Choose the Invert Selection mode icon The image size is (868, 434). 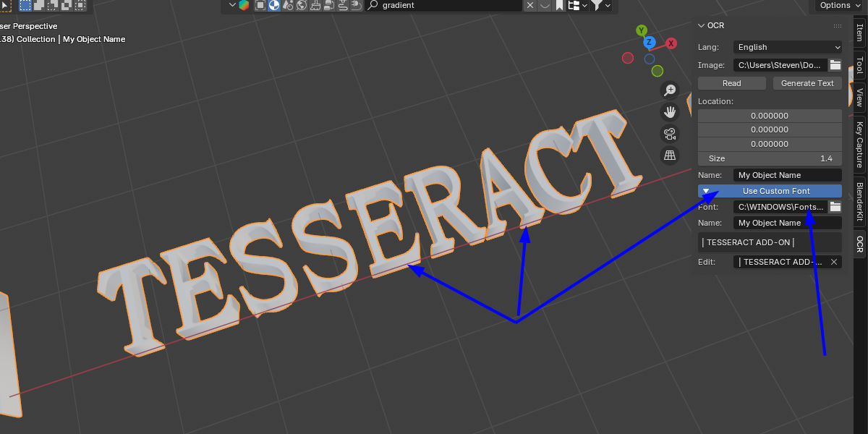point(65,5)
